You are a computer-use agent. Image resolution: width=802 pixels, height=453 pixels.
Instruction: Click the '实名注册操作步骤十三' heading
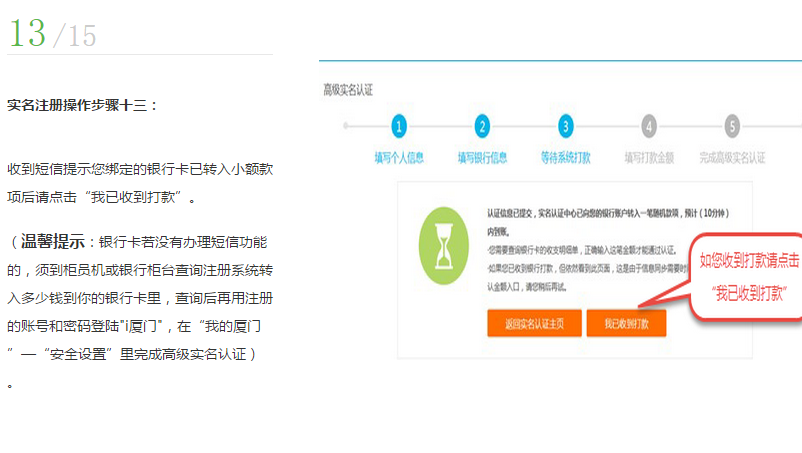pos(82,104)
